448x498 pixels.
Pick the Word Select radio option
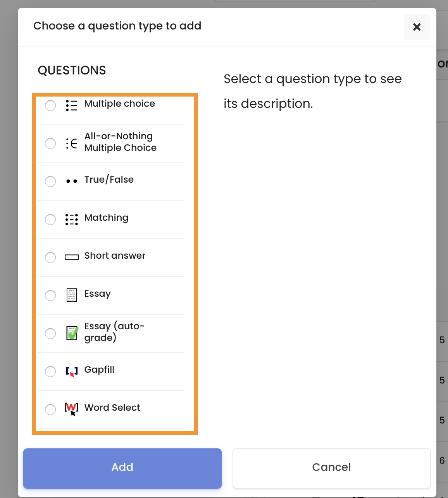point(50,410)
